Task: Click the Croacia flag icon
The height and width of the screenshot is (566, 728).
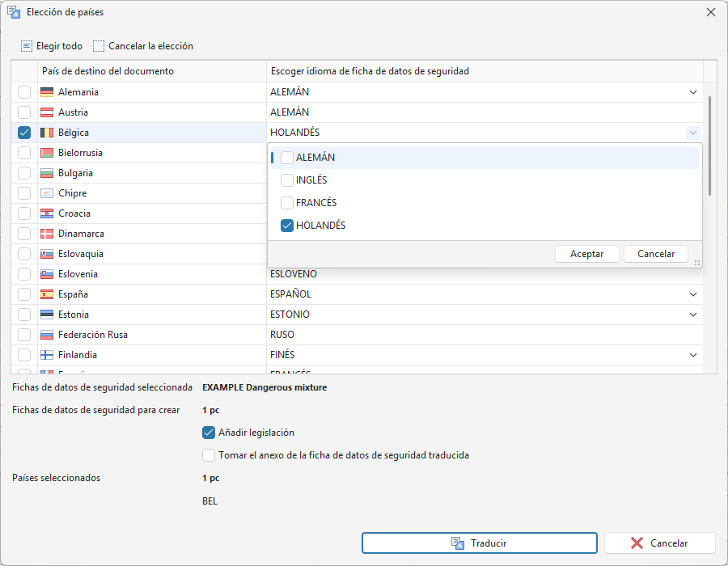Action: point(47,213)
